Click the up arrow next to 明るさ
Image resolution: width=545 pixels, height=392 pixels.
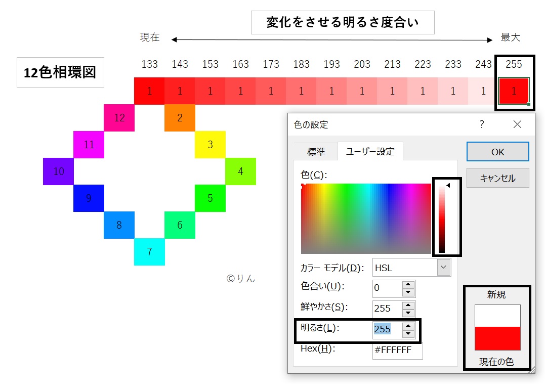tap(408, 326)
